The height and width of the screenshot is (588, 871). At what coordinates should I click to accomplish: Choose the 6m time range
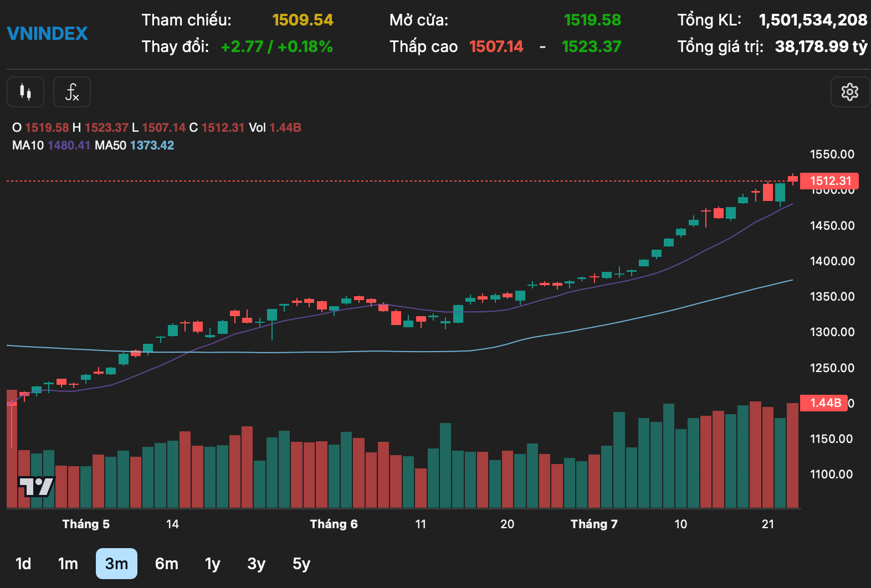point(167,564)
